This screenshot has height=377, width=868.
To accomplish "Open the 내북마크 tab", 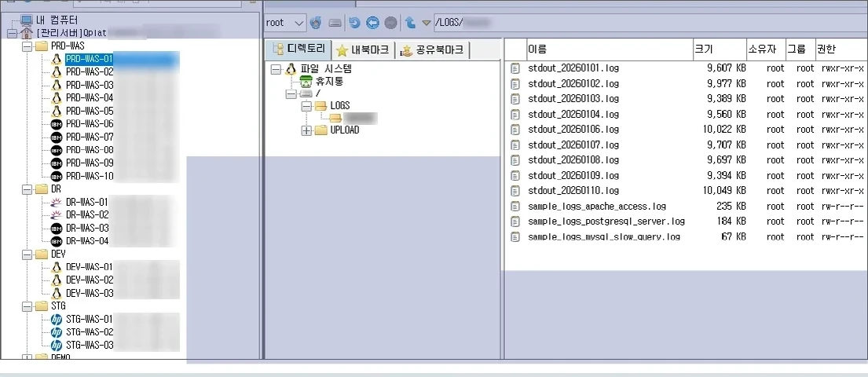I will click(364, 50).
